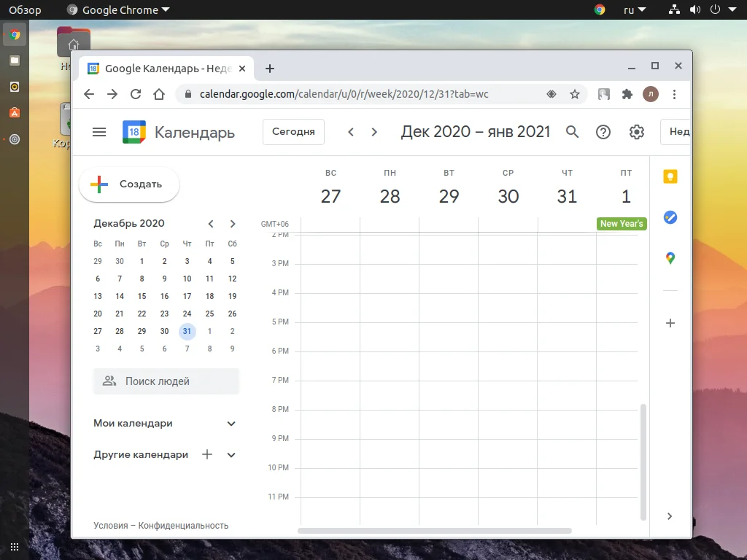Add other calendar plus icon
Screen dimensions: 747x560
pyautogui.click(x=206, y=454)
